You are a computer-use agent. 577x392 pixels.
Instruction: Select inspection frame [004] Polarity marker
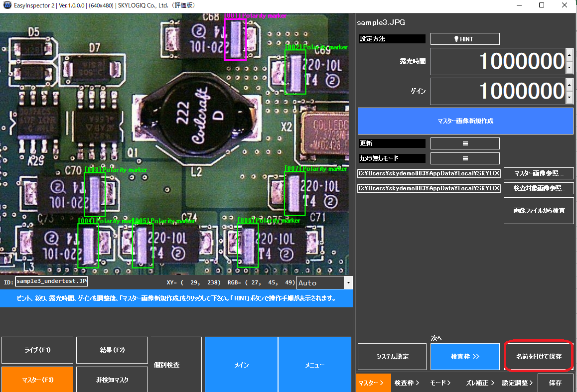(x=88, y=245)
